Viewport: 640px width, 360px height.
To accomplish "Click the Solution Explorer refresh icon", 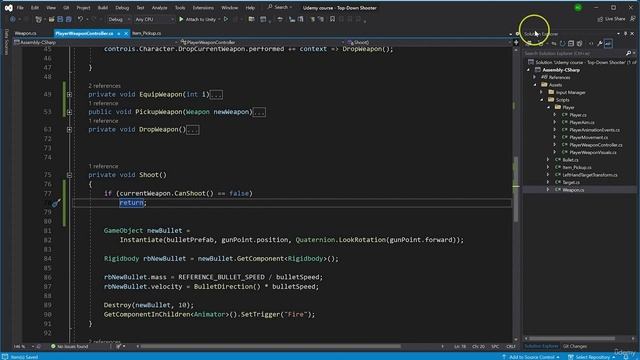I will point(562,43).
